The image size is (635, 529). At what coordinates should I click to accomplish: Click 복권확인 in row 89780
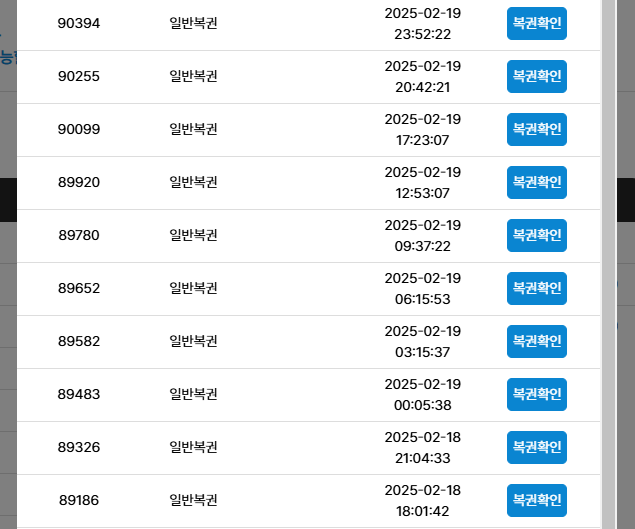[x=537, y=235]
